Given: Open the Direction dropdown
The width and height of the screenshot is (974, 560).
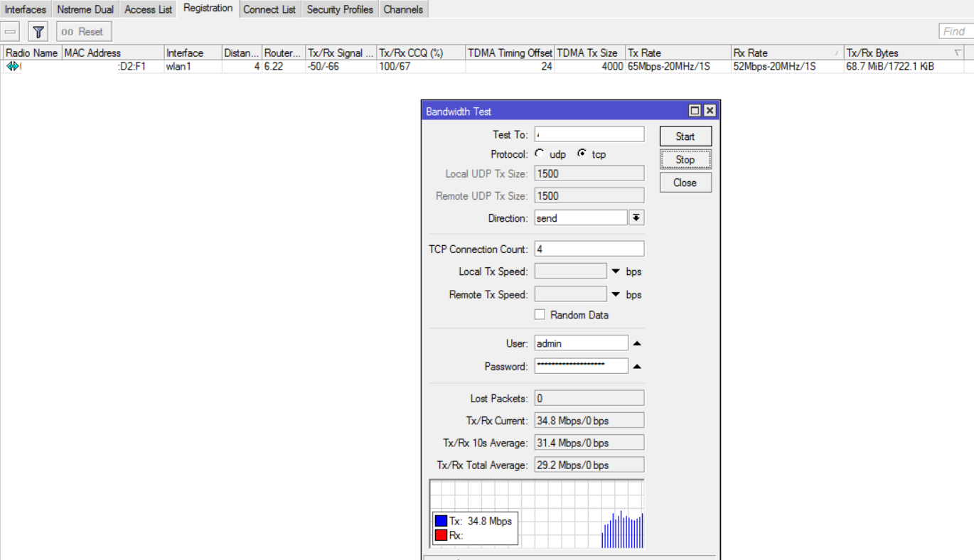Looking at the screenshot, I should (x=636, y=218).
